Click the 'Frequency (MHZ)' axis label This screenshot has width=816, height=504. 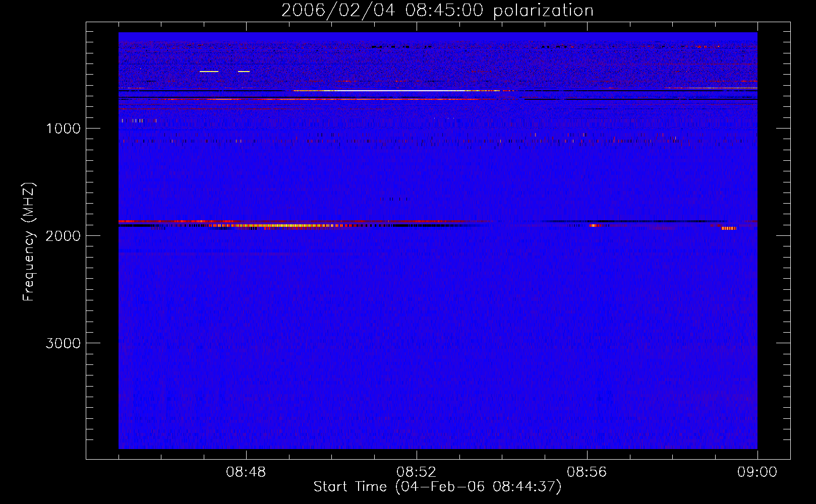29,241
